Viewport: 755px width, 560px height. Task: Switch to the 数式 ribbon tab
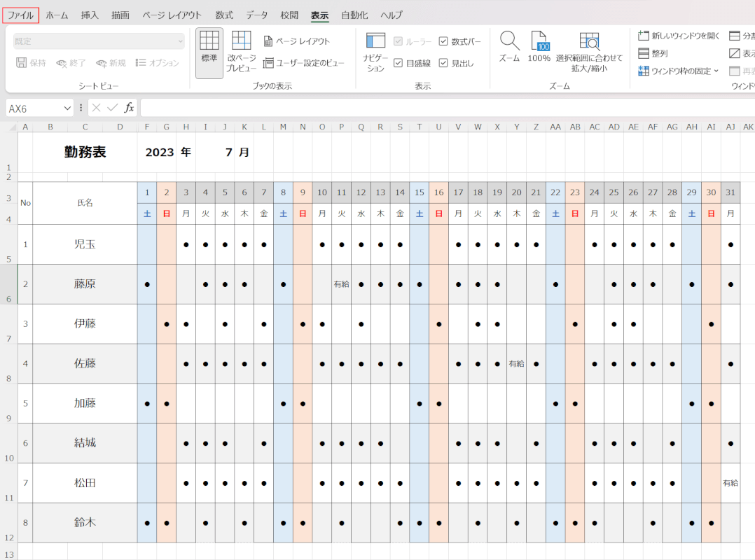(224, 15)
